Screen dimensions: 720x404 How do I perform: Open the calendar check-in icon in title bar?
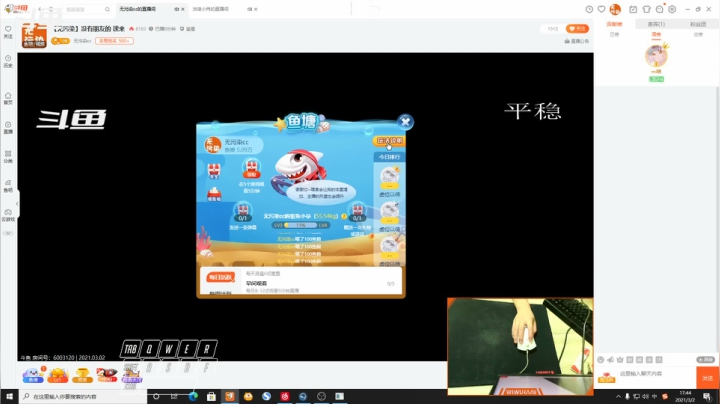[633, 9]
